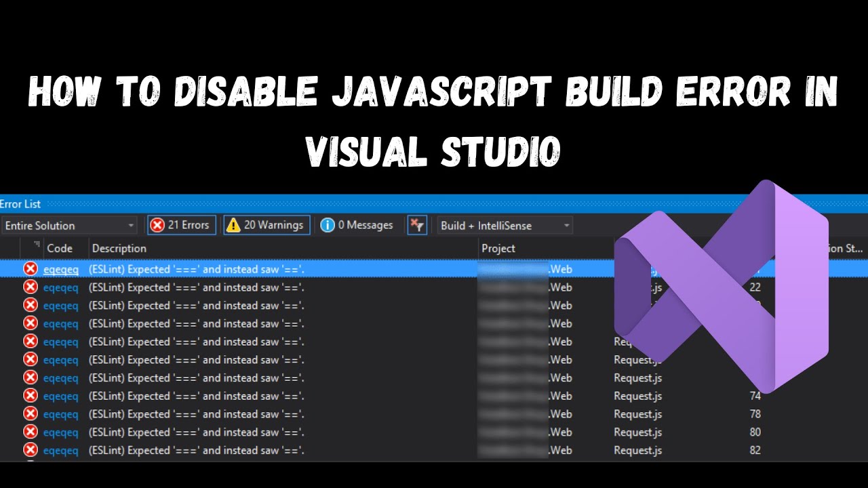Toggle the 20 Warnings filter
Viewport: 868px width, 488px height.
coord(267,225)
